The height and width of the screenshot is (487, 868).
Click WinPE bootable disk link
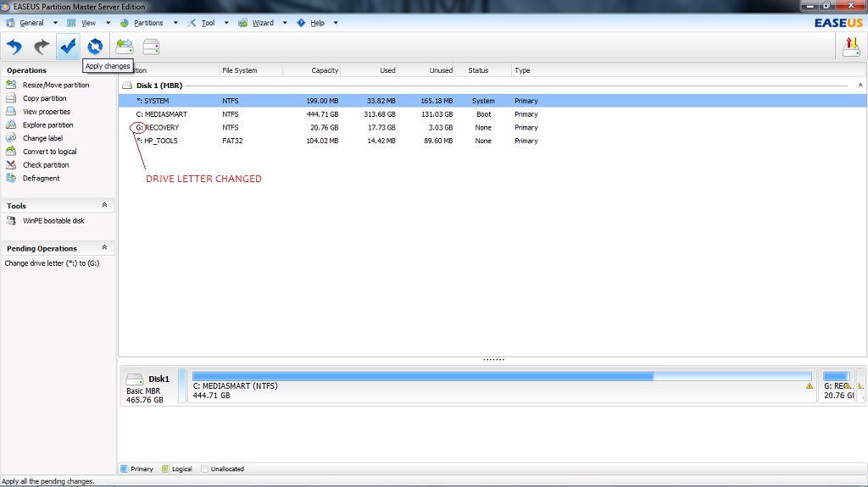(53, 220)
